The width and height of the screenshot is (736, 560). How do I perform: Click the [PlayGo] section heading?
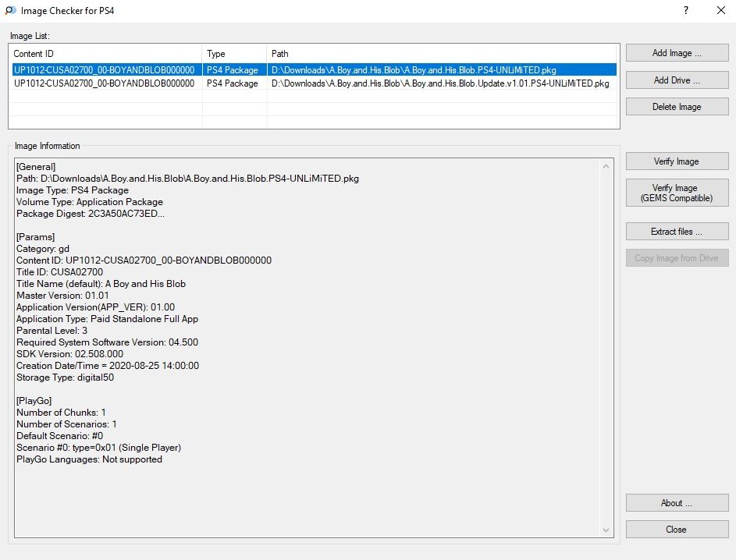click(x=34, y=401)
